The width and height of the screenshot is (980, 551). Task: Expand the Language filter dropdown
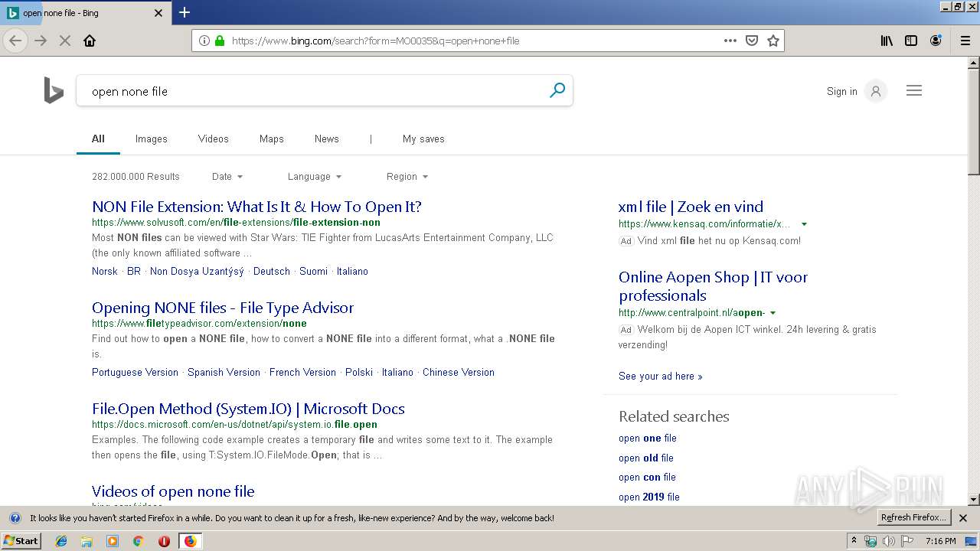pyautogui.click(x=315, y=177)
